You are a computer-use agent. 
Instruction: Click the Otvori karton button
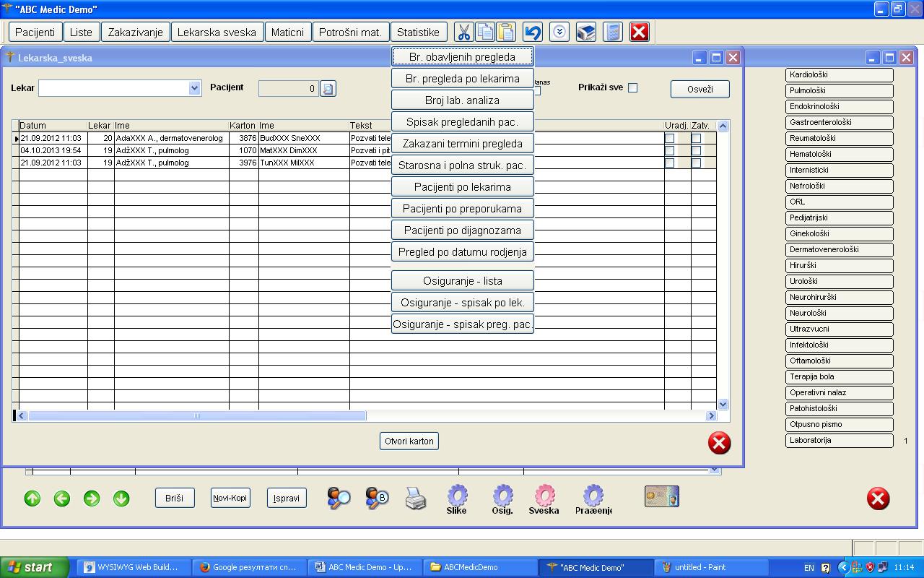409,441
